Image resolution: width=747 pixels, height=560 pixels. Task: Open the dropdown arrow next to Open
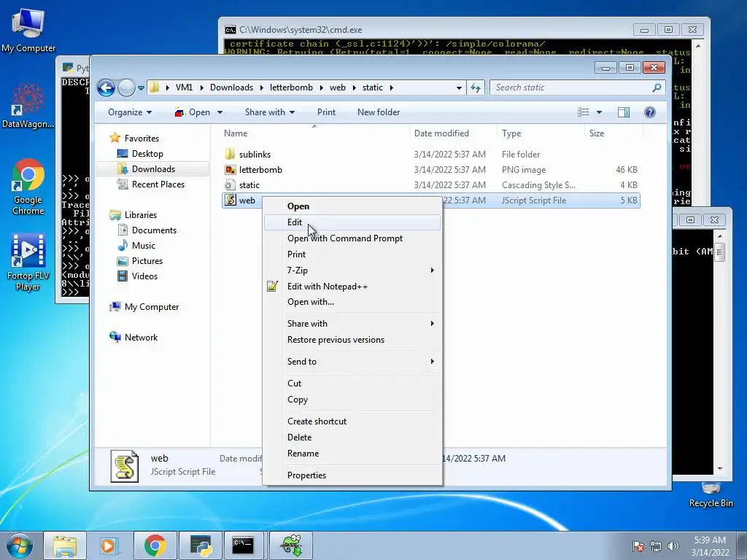click(220, 112)
